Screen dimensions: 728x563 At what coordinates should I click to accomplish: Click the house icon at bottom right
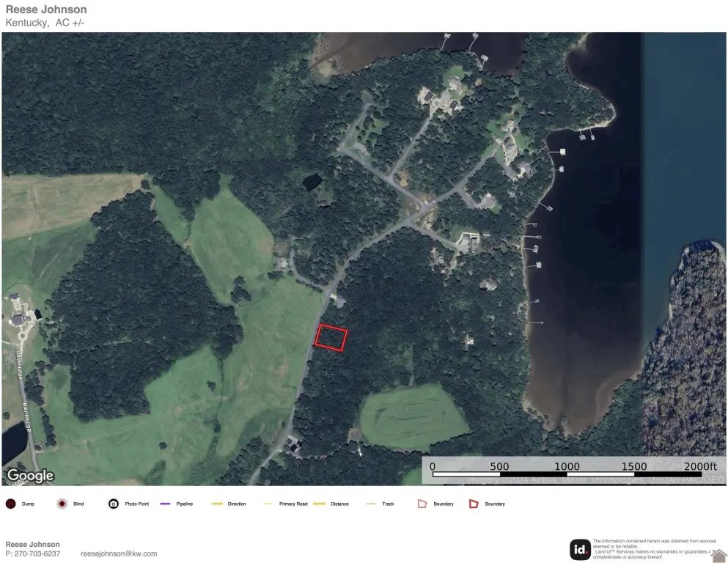[718, 556]
